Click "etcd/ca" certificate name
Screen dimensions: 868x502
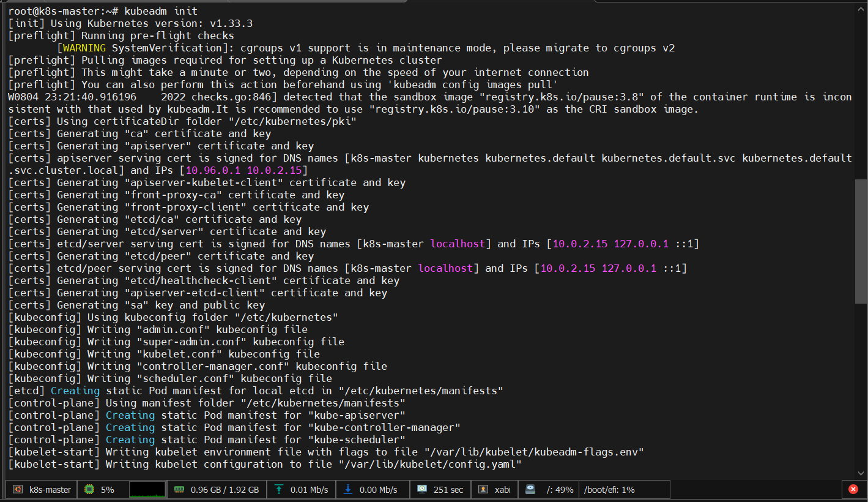coord(152,219)
